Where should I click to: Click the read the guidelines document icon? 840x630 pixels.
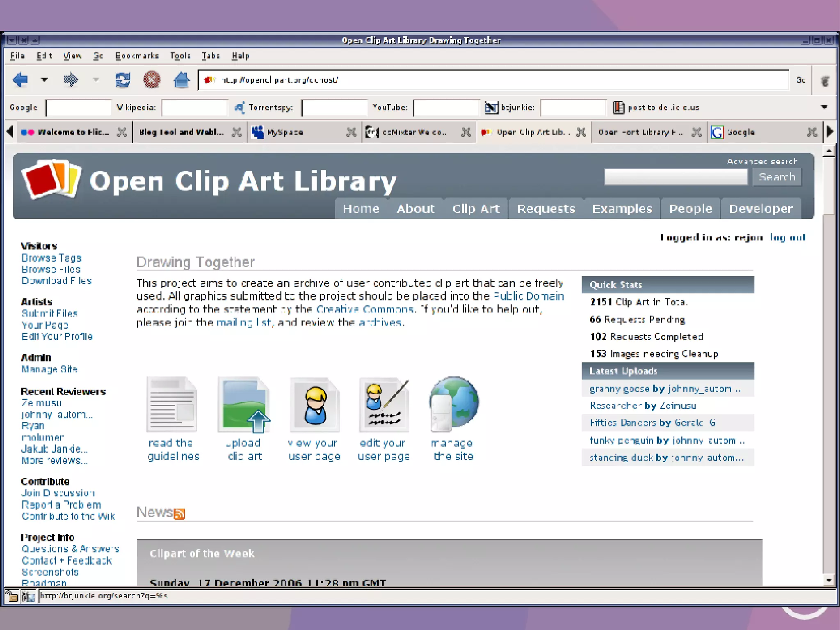point(172,405)
